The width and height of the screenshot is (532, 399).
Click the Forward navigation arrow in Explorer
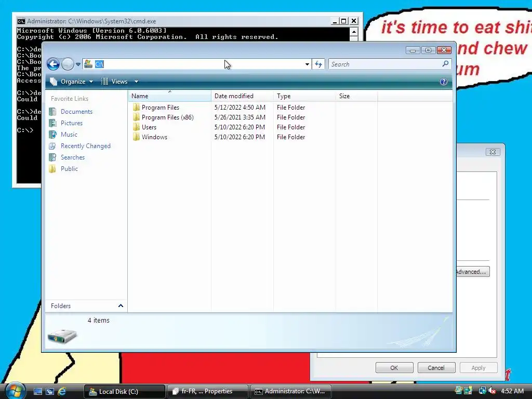pyautogui.click(x=68, y=64)
